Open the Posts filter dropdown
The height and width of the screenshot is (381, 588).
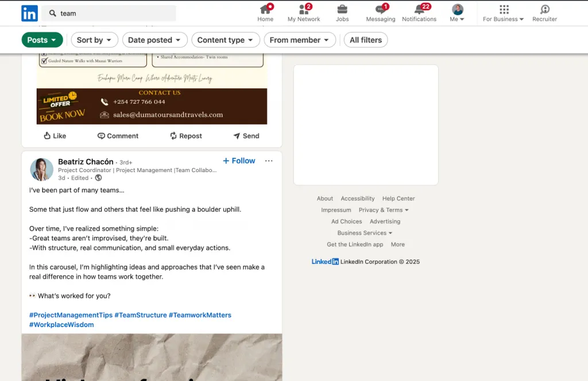[x=42, y=40]
